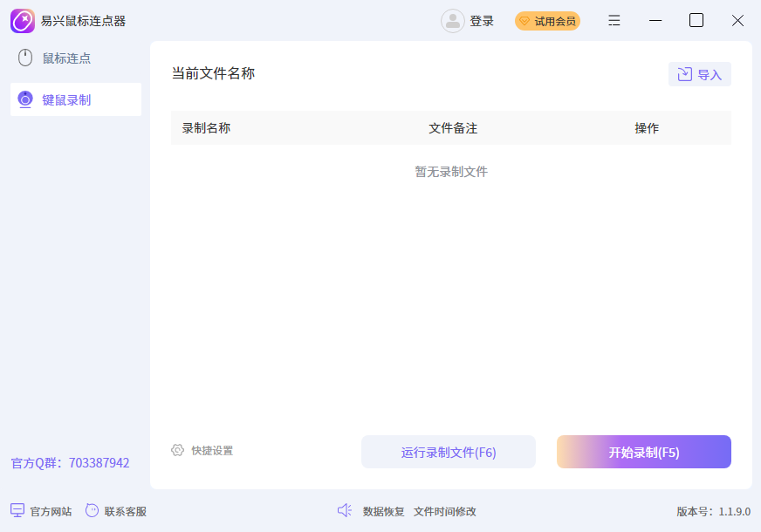Click the 暂无录制文件 placeholder text

click(x=451, y=172)
